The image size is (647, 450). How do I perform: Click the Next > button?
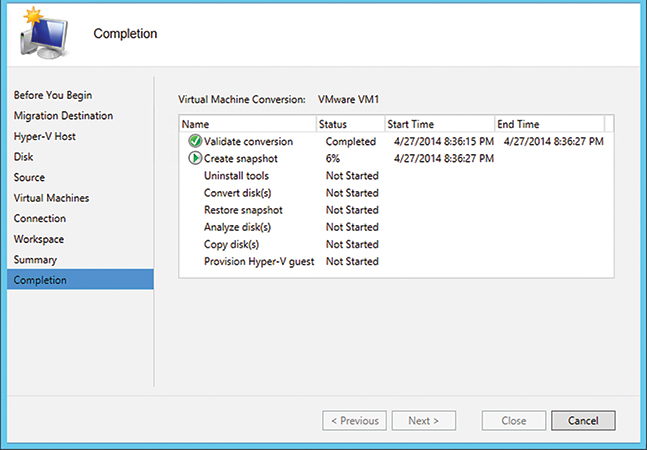424,420
